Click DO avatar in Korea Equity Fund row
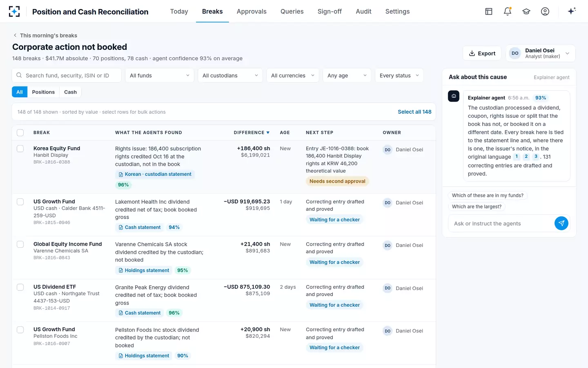This screenshot has width=588, height=368. [388, 150]
